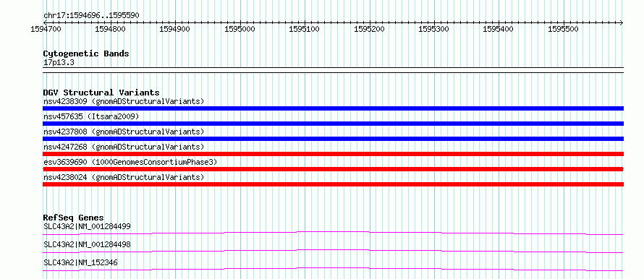Click the magenta gene line for NM_001284498
Viewport: 644px width, 279px height.
point(333,251)
